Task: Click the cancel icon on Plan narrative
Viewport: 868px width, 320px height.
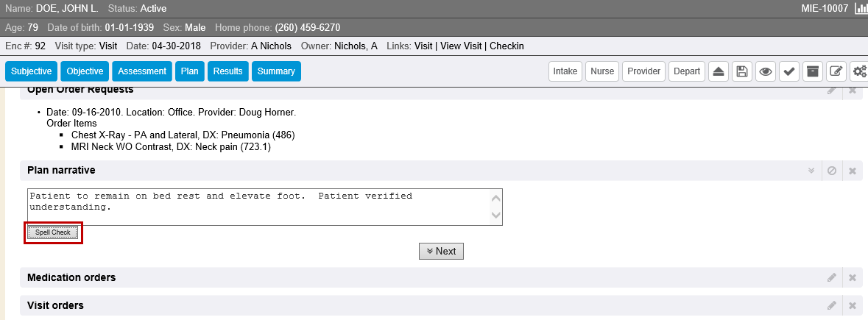Action: pyautogui.click(x=832, y=171)
